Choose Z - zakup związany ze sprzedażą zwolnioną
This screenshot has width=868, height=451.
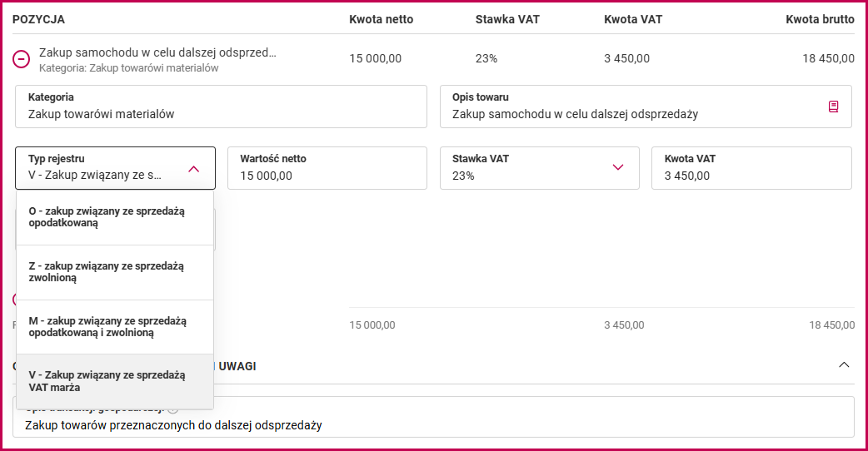pos(115,272)
